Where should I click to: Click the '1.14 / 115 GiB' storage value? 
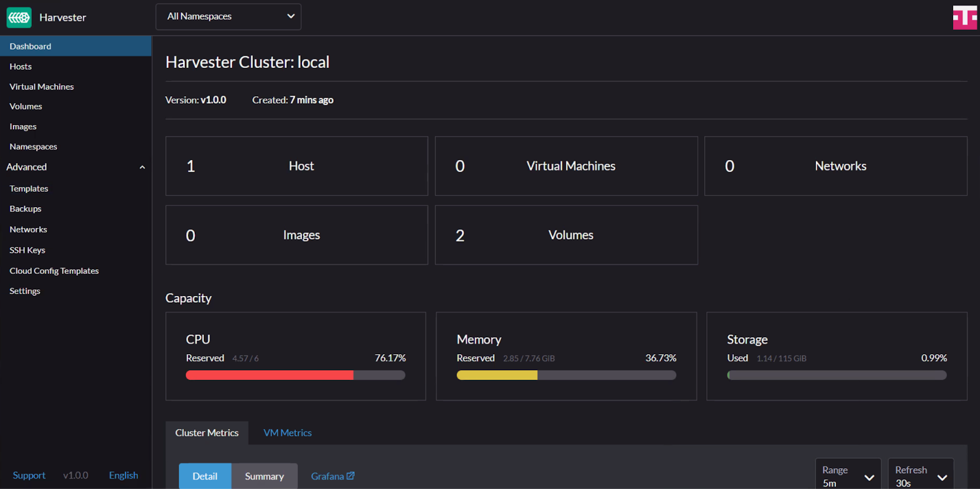point(782,358)
